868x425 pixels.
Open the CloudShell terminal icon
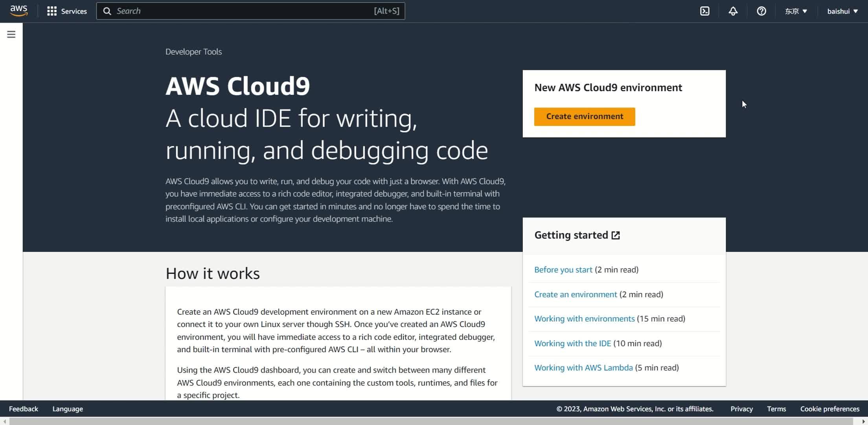[704, 11]
